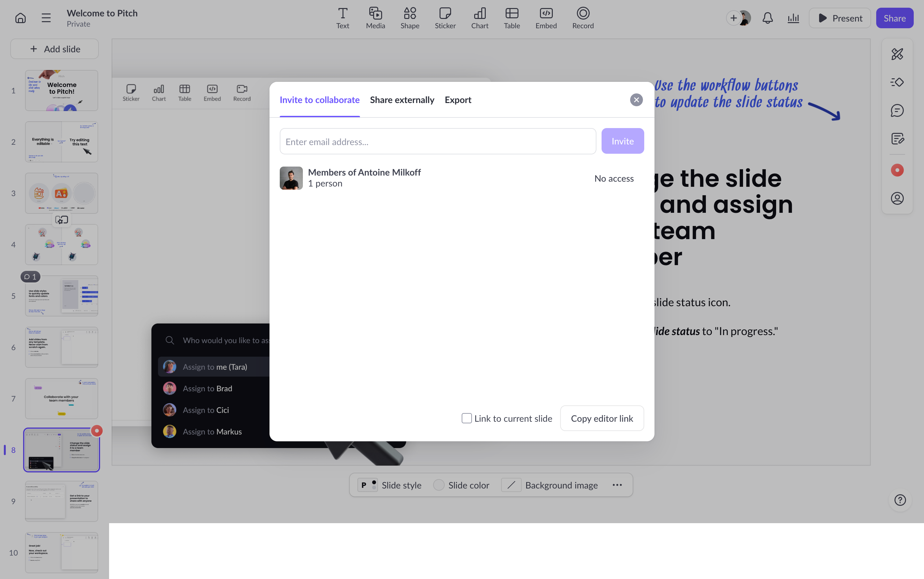Screen dimensions: 924x579
Task: Open the Media tool
Action: (x=375, y=18)
